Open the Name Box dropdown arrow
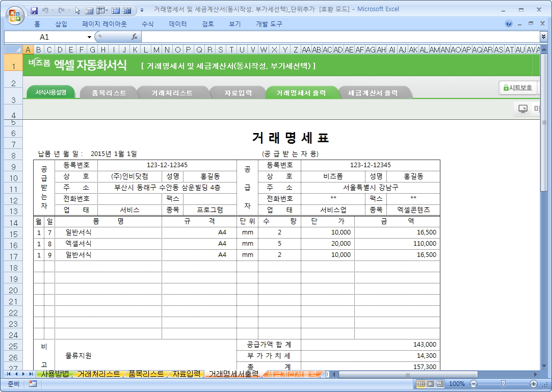 (89, 37)
